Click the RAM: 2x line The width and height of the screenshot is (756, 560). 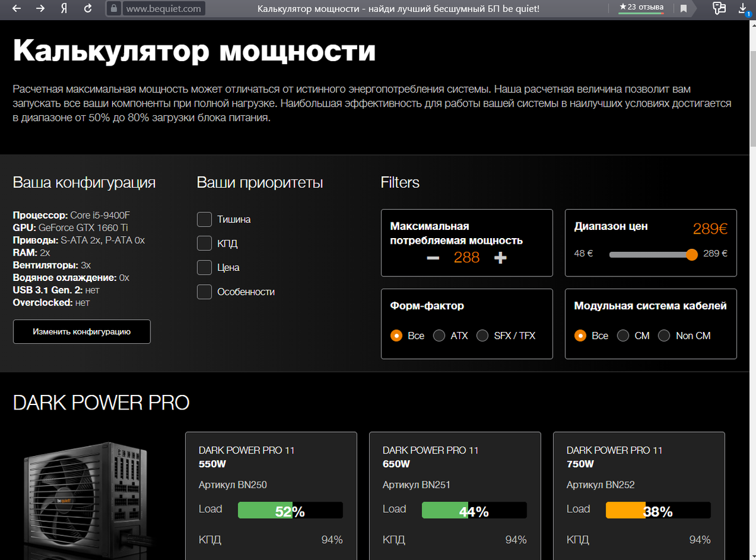[x=31, y=253]
